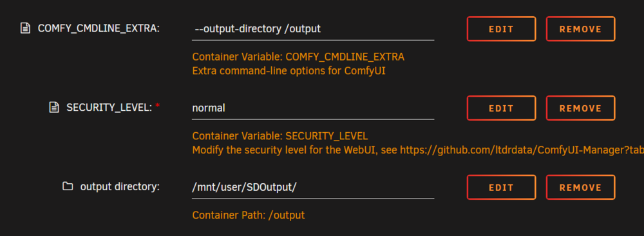Focus the /mnt/user/SDOutput/ path field

point(313,187)
